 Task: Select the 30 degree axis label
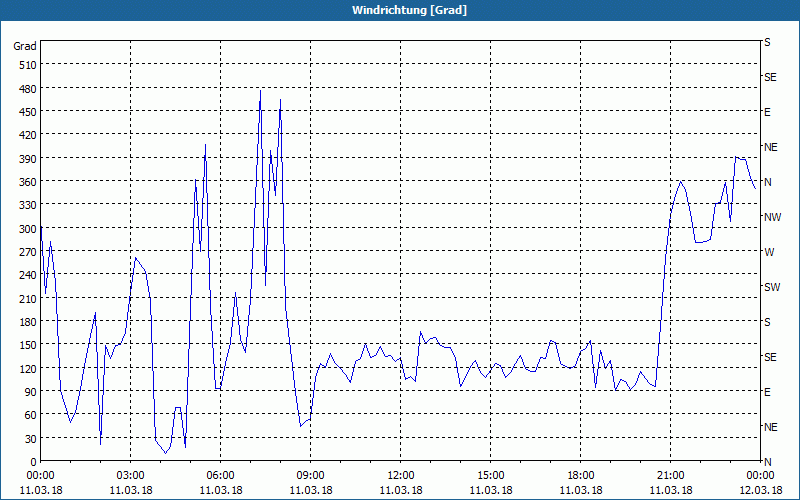click(x=31, y=439)
